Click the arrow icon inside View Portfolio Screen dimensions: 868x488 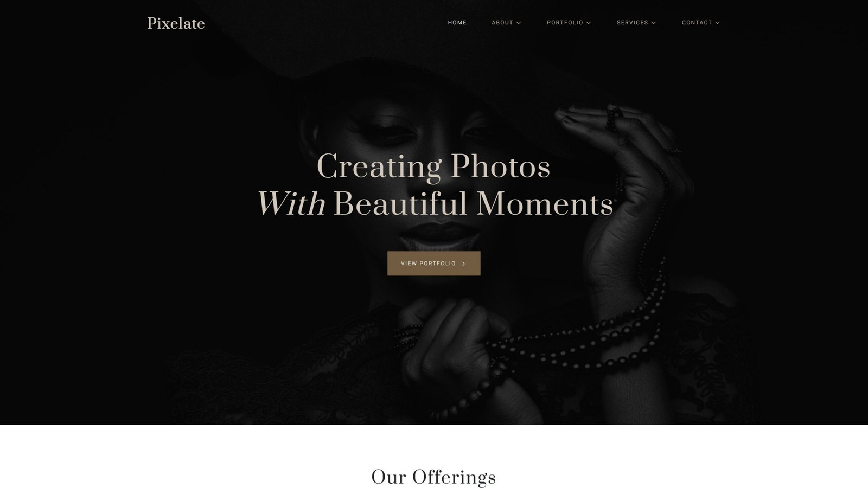tap(464, 264)
